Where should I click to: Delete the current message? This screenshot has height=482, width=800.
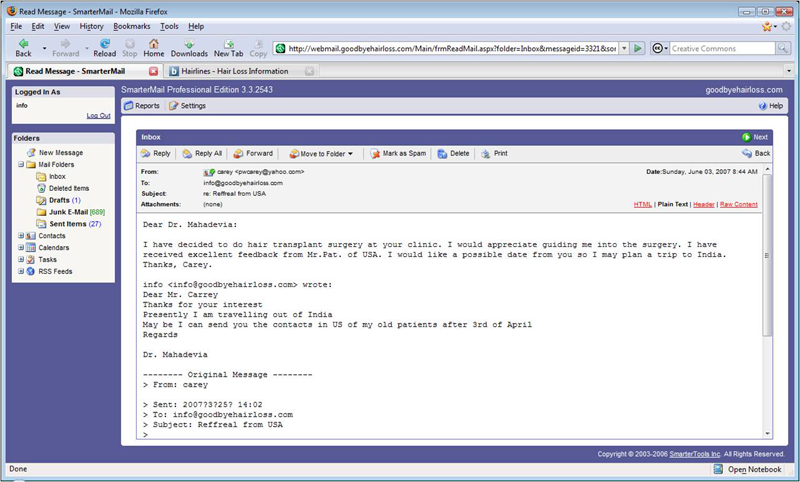[x=453, y=154]
